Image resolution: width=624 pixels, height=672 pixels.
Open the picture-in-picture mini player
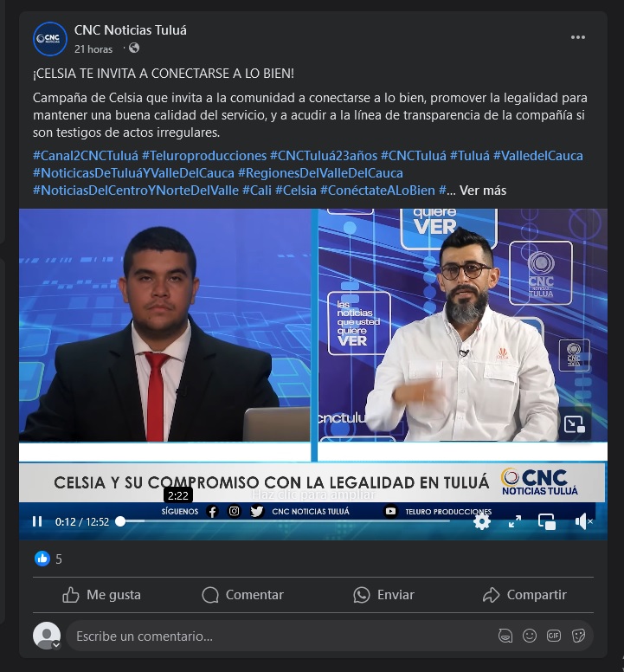[547, 521]
